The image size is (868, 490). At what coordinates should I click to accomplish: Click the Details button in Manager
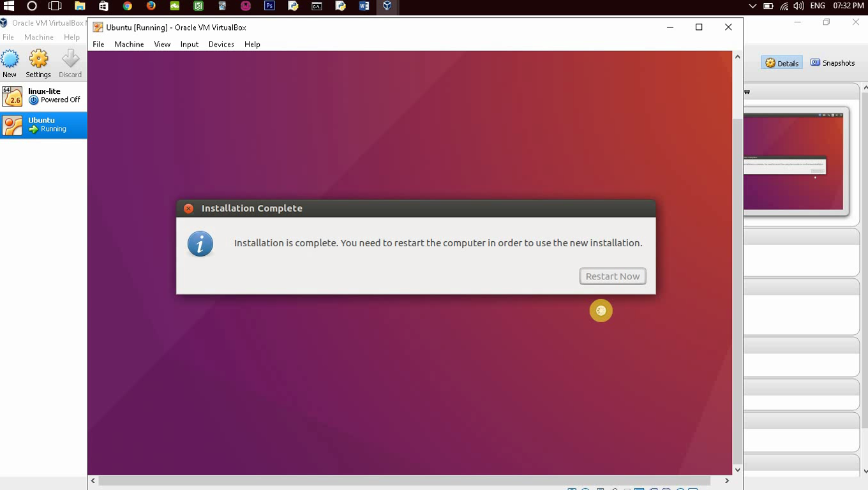(782, 63)
